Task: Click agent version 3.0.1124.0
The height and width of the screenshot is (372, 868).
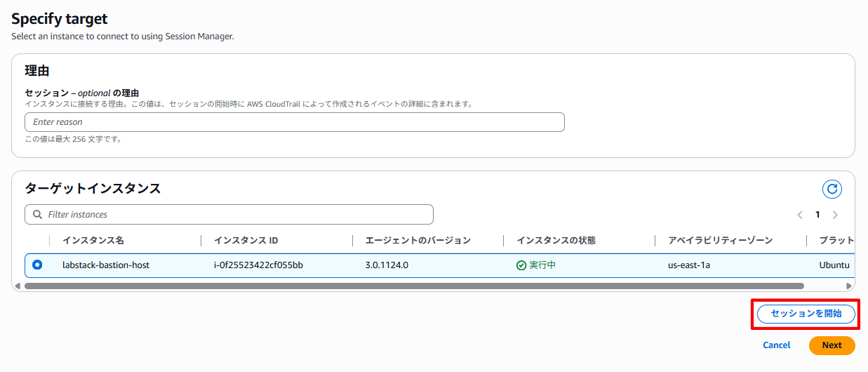Action: click(x=387, y=265)
